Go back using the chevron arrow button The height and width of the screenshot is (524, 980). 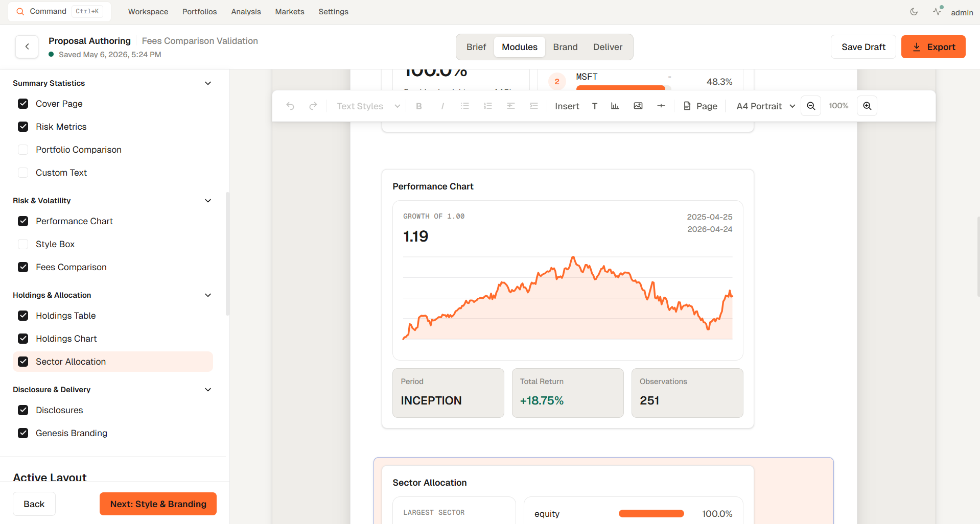[x=27, y=46]
